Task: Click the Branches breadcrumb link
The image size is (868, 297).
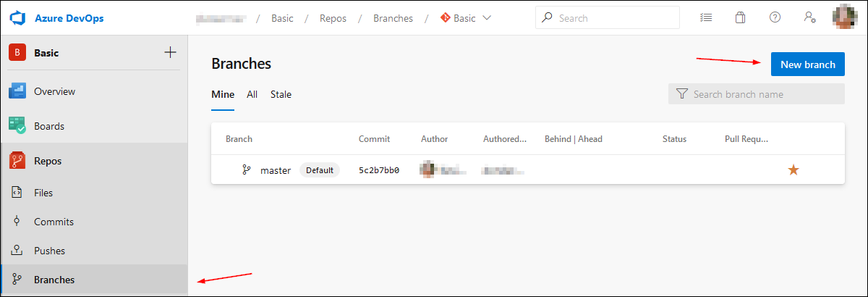Action: coord(393,18)
